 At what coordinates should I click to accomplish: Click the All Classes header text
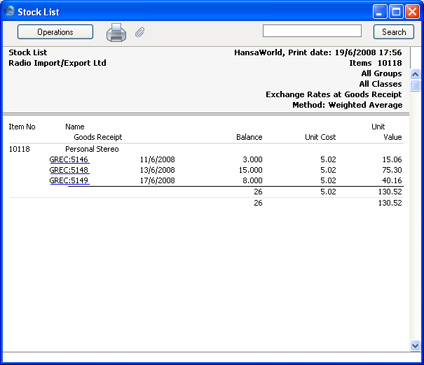[380, 84]
